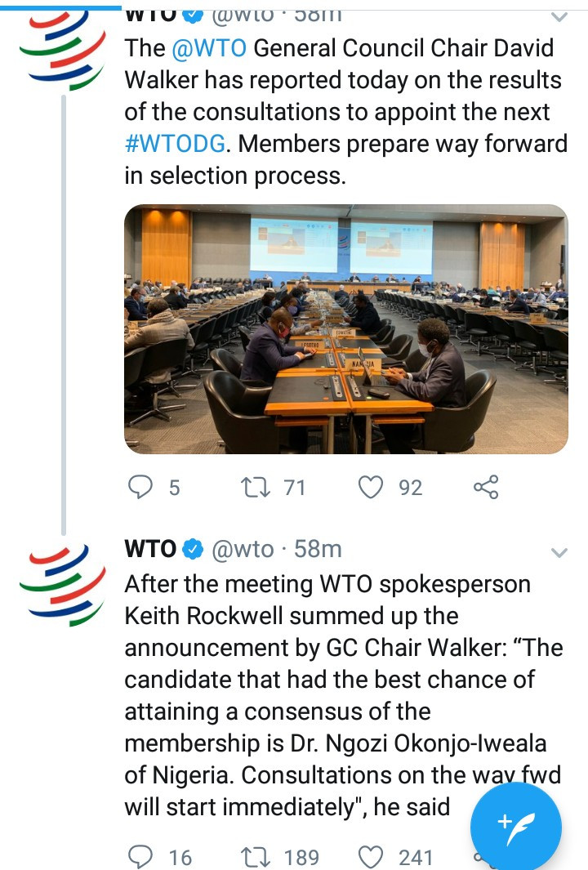The height and width of the screenshot is (870, 588).
Task: Open the first tweet's dropdown arrow menu
Action: click(x=559, y=17)
